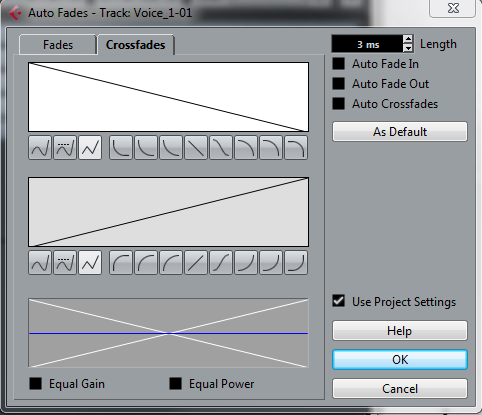The image size is (482, 415).
Task: Open Help for Auto Fades
Action: tap(400, 331)
